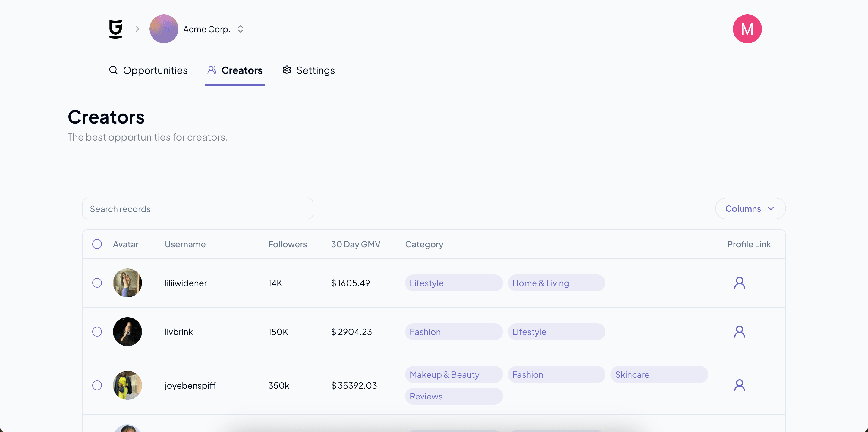Select the joyebenspiff row checkbox
The image size is (868, 432).
(97, 385)
